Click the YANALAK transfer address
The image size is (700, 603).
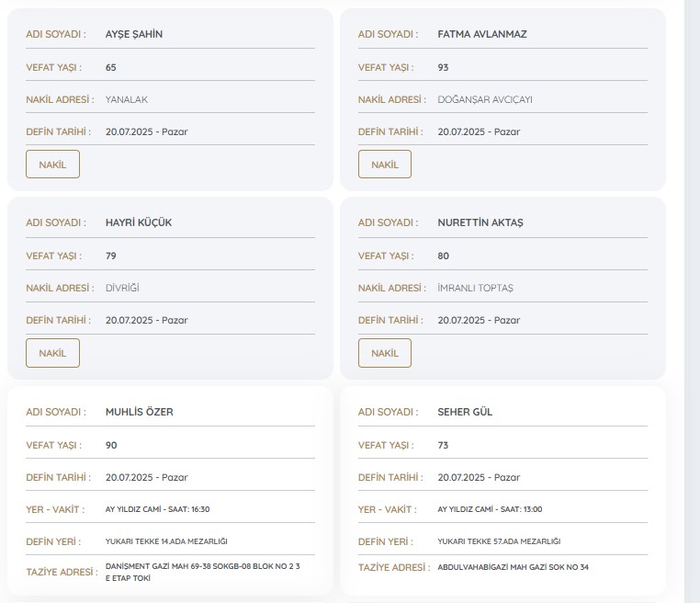pyautogui.click(x=127, y=100)
